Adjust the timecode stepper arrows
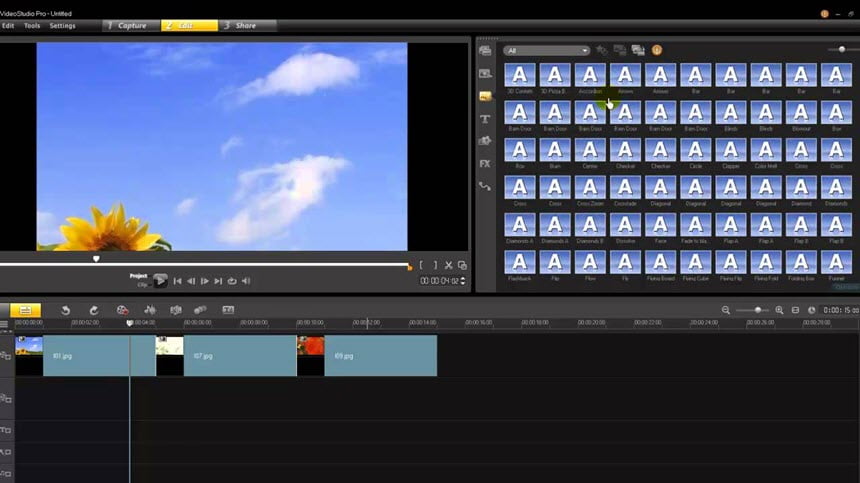 pos(463,281)
